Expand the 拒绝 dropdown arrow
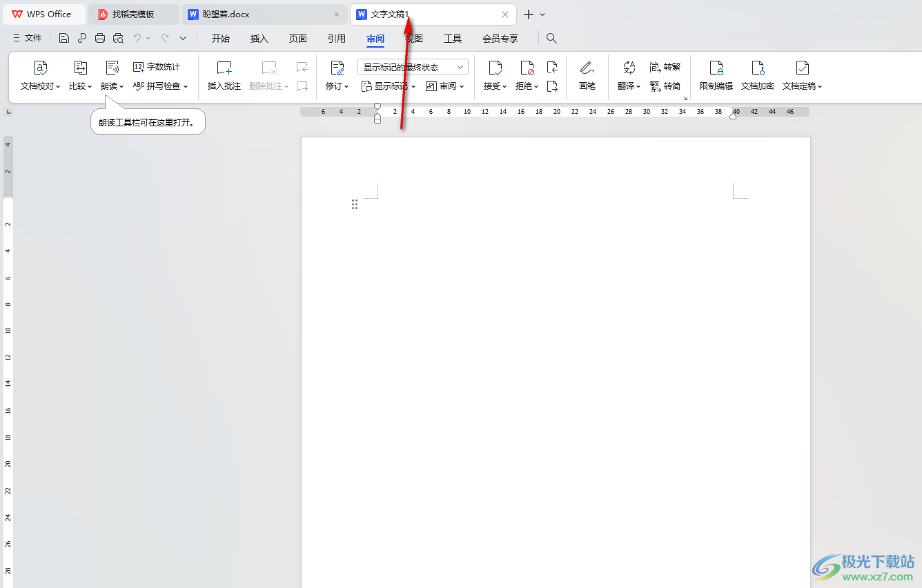Screen dimensions: 922x588 (x=536, y=87)
